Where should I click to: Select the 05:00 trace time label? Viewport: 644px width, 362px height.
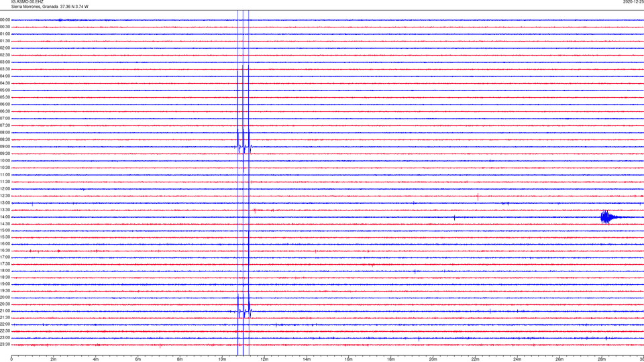pos(5,90)
